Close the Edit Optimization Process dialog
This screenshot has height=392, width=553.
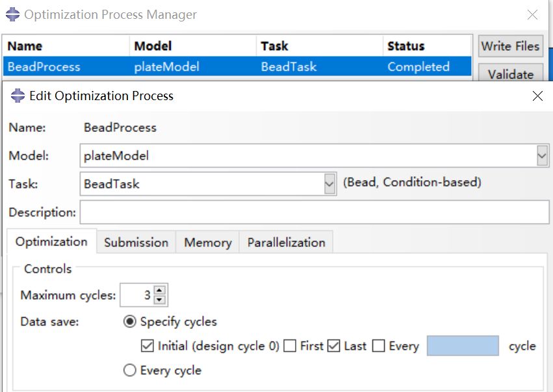click(x=537, y=96)
